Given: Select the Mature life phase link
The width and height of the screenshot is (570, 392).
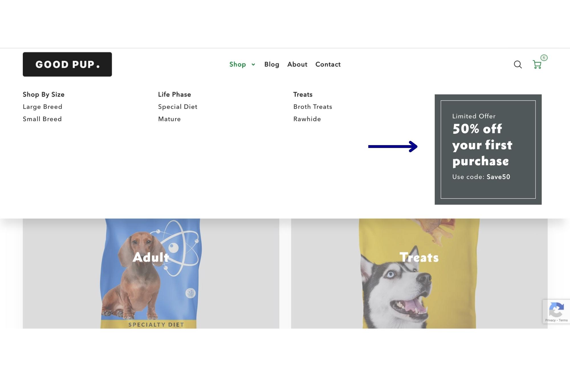Looking at the screenshot, I should [169, 119].
